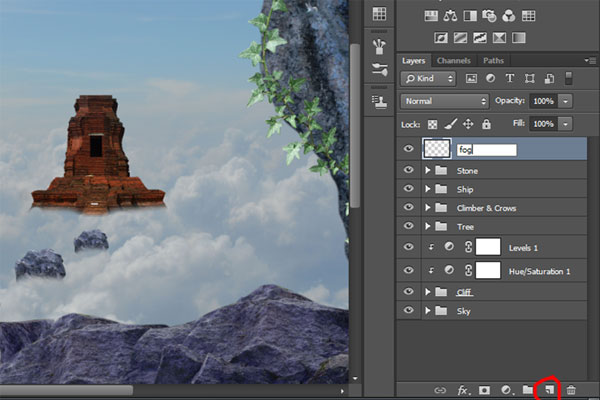Add a layer mask
This screenshot has width=600, height=400.
[x=484, y=389]
